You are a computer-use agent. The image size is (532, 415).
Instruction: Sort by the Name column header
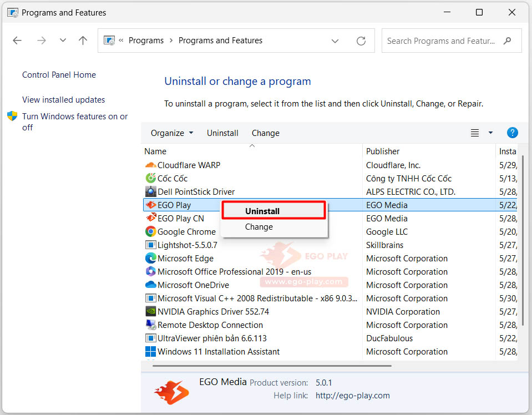251,151
